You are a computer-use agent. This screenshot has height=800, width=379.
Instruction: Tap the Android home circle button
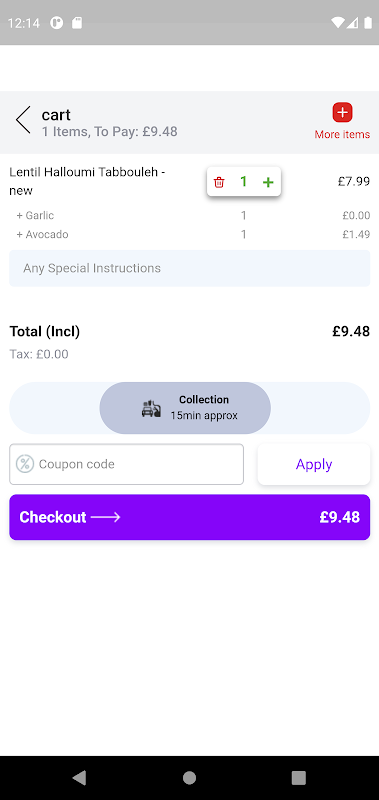point(189,778)
